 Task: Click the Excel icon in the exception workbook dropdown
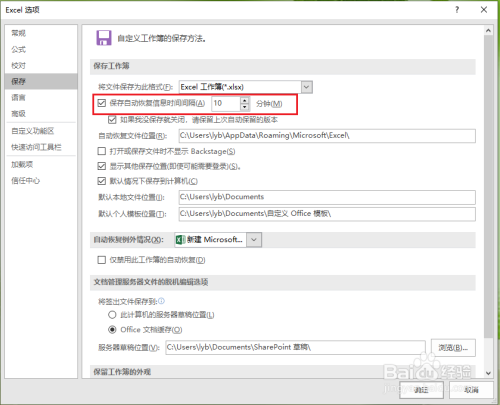tap(180, 240)
